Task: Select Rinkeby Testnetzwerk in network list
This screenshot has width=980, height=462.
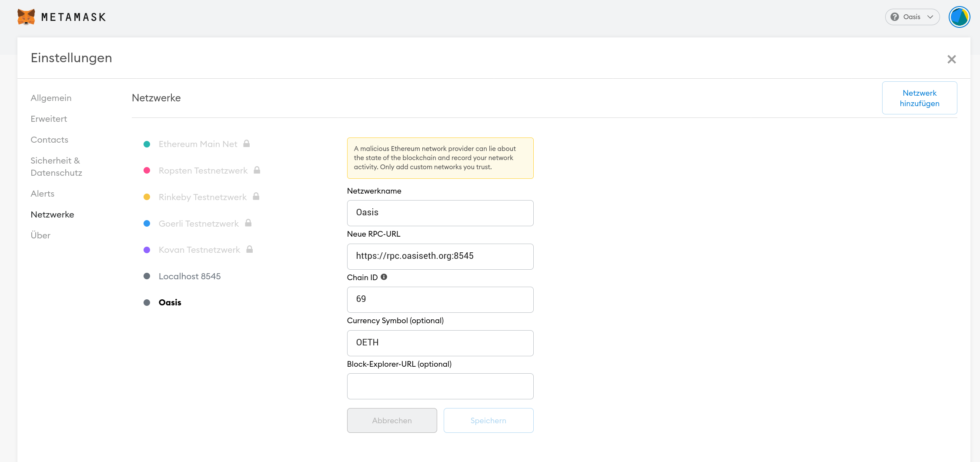Action: pos(203,197)
